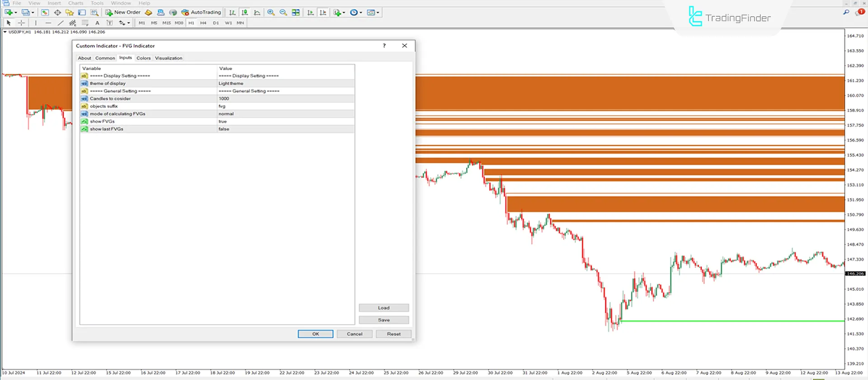Zoom out of the chart
The width and height of the screenshot is (868, 380).
pyautogui.click(x=283, y=12)
